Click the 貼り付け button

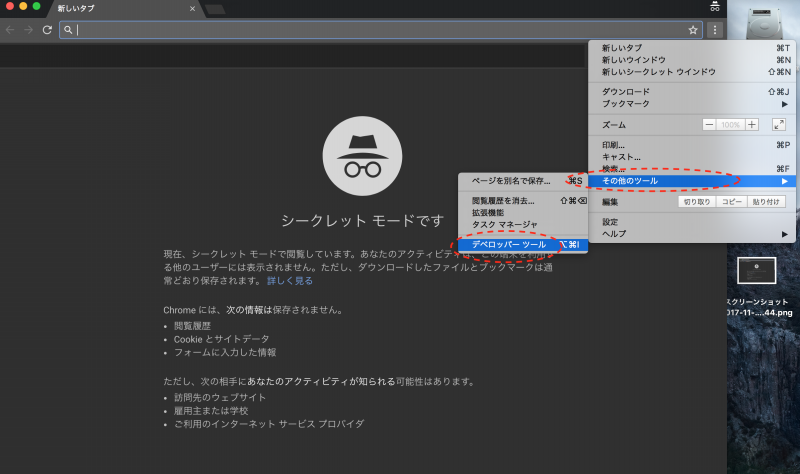(x=766, y=202)
